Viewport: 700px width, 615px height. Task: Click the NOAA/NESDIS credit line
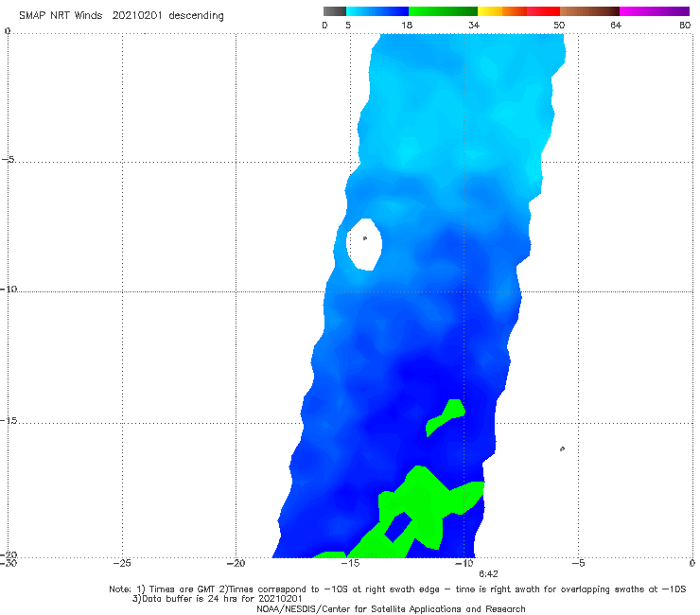click(x=391, y=609)
